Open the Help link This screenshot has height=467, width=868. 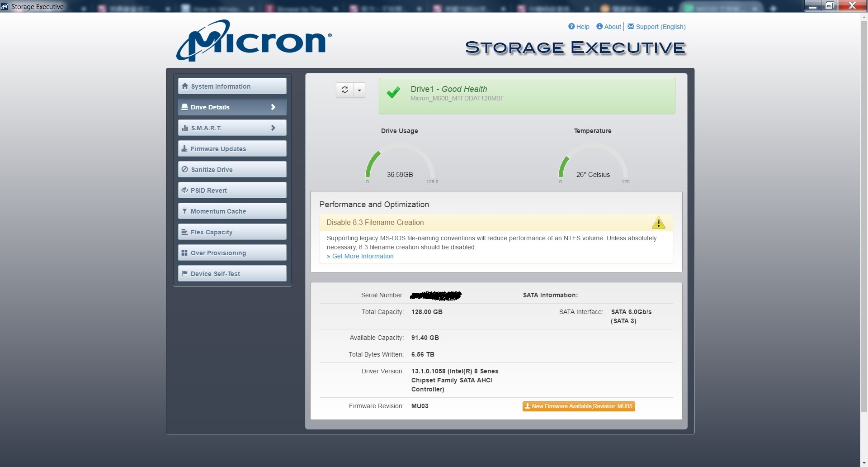click(x=579, y=27)
